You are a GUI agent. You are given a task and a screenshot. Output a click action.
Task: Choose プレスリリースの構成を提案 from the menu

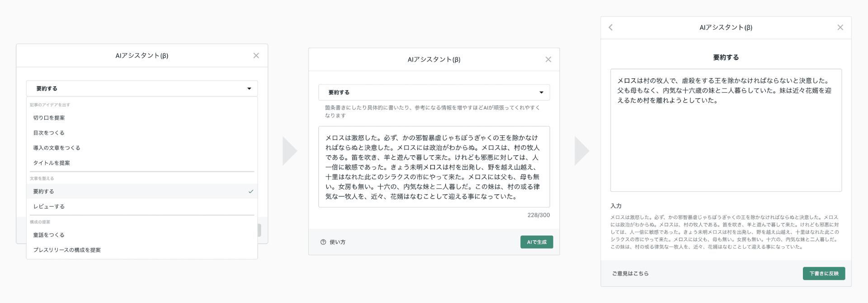click(142, 250)
